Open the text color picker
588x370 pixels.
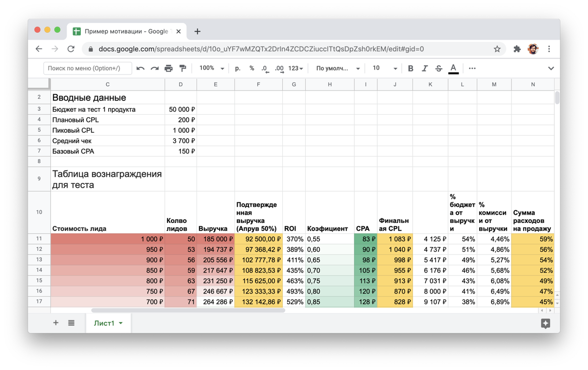coord(453,68)
